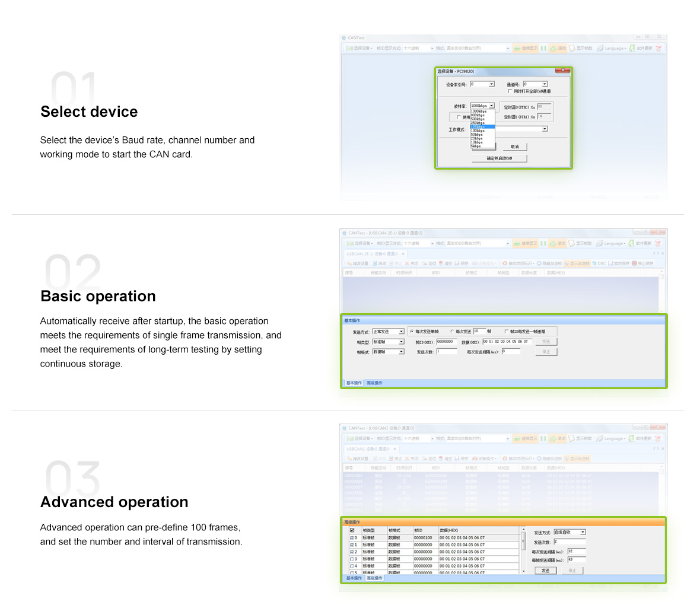Select the 每次发送单帧 radio button
The image size is (700, 605).
(x=412, y=332)
